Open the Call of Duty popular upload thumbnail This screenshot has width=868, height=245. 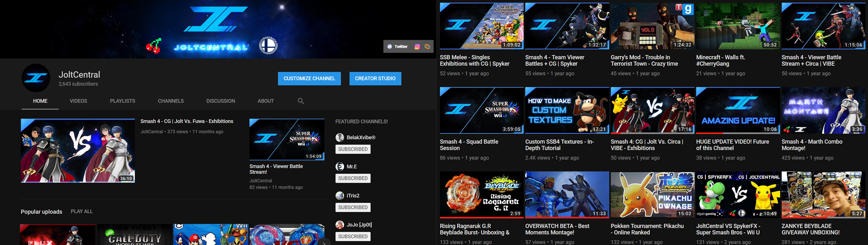click(135, 234)
